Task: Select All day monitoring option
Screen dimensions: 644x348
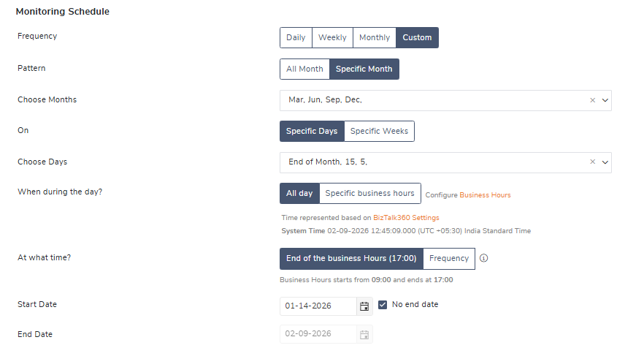Action: 299,194
